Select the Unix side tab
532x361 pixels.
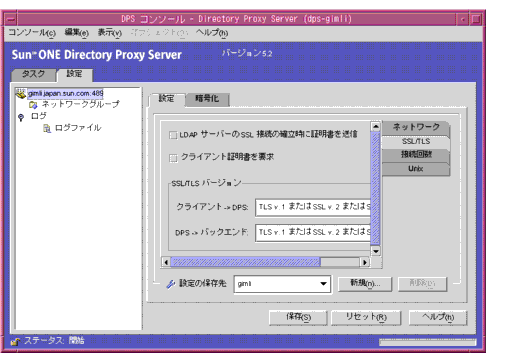[416, 169]
